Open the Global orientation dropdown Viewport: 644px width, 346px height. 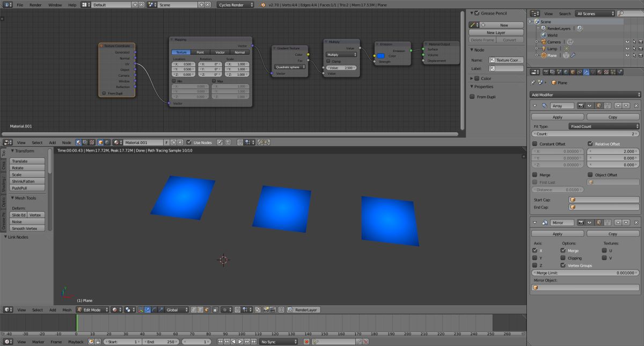click(x=177, y=310)
